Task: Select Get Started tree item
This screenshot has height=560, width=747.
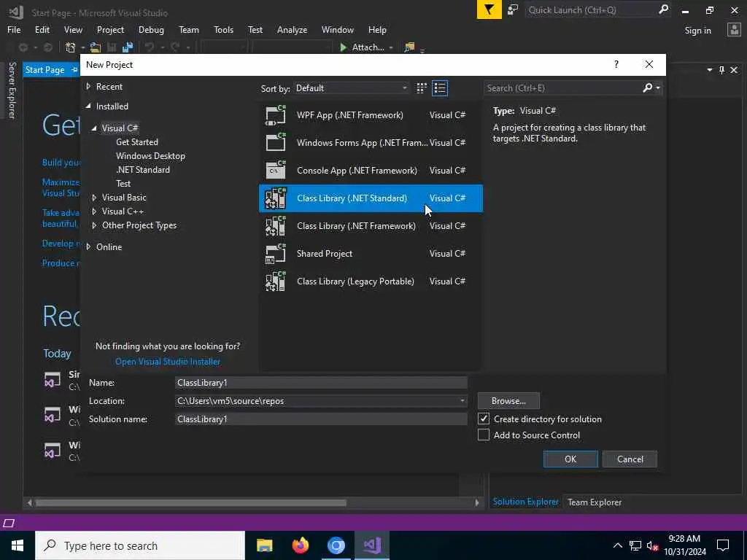Action: 137,142
